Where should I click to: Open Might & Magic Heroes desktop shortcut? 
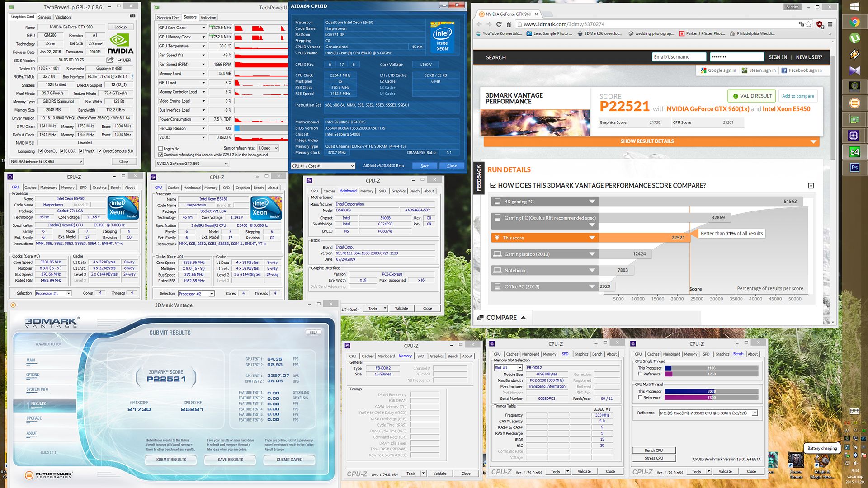(x=822, y=465)
